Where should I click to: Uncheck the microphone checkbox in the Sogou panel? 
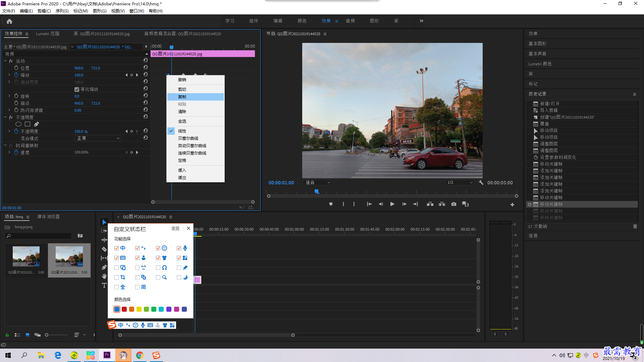[x=179, y=248]
